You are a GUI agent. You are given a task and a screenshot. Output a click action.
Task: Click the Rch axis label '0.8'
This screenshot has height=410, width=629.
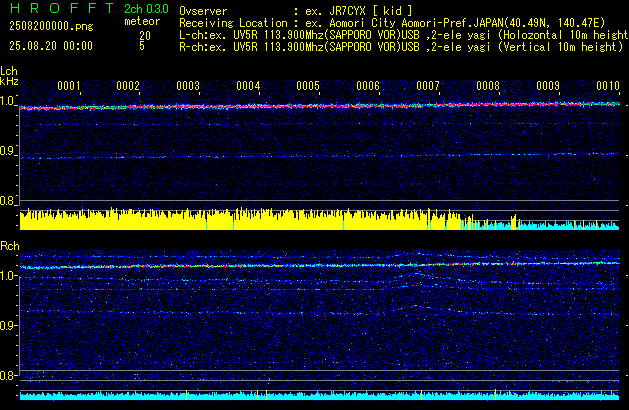pos(8,376)
